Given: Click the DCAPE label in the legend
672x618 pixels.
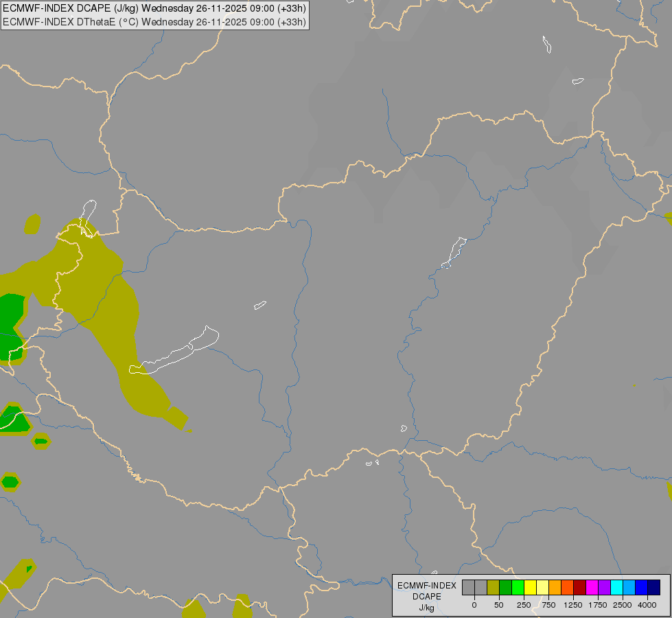Looking at the screenshot, I should [x=427, y=597].
